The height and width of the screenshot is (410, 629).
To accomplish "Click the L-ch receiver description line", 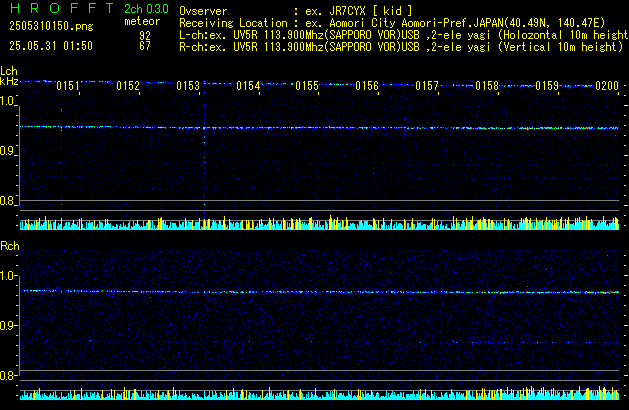I will pyautogui.click(x=404, y=35).
